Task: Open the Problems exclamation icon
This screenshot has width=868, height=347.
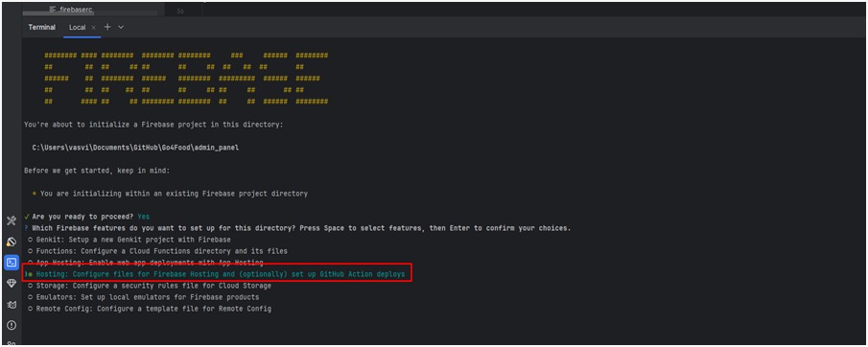Action: tap(12, 325)
